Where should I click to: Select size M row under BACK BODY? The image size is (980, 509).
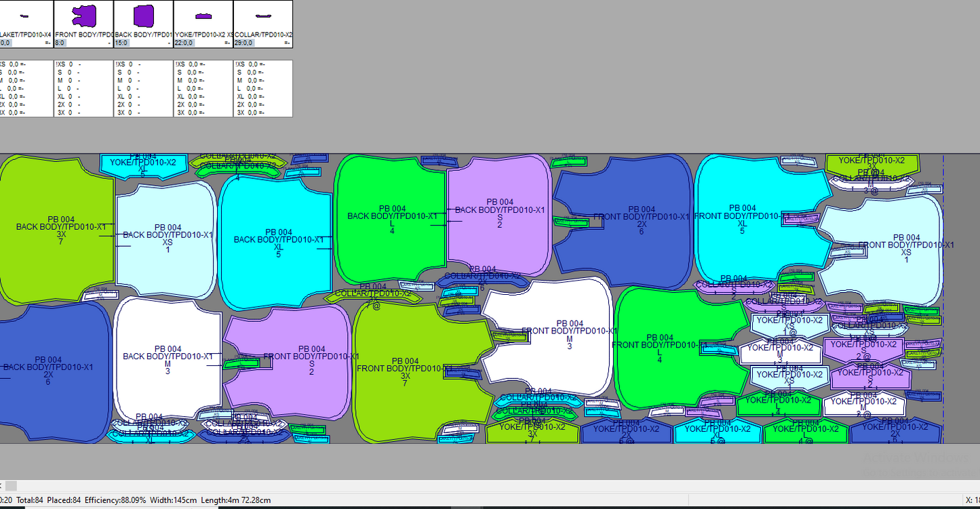pos(129,81)
